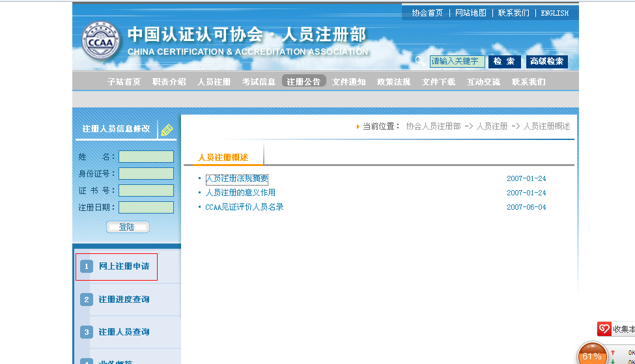Click the date 2007-06-04
Image resolution: width=635 pixels, height=364 pixels.
526,207
